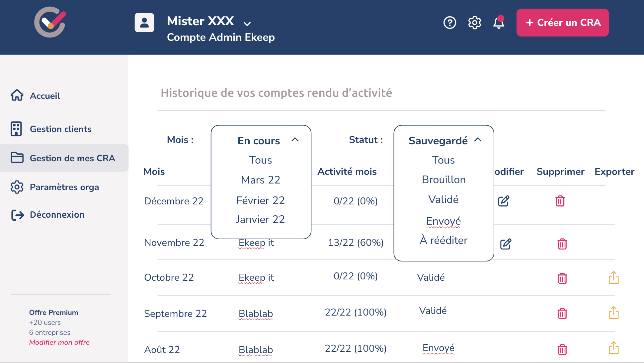This screenshot has height=363, width=644.
Task: Collapse the Mois dropdown chevron
Action: coord(295,140)
